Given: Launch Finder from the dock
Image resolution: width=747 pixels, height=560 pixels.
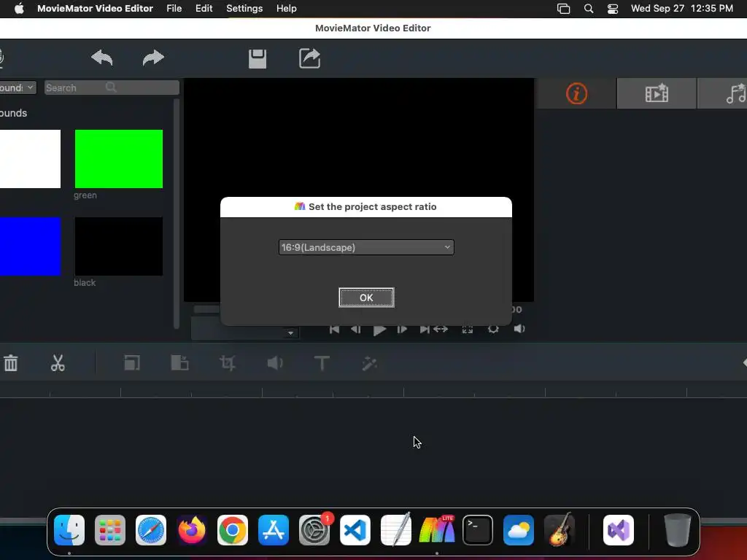Looking at the screenshot, I should pyautogui.click(x=69, y=530).
